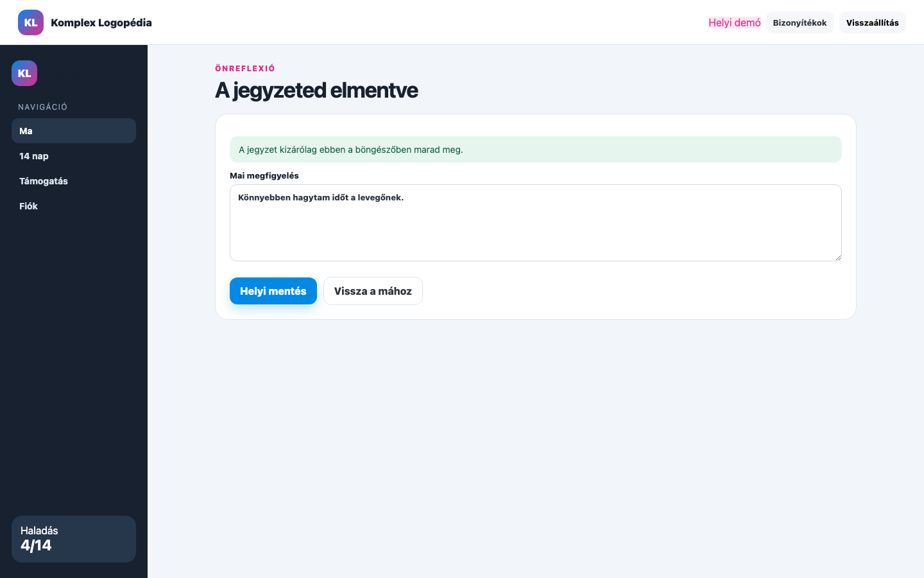Click the ÖNREFLEXIÓ section label
Image resolution: width=924 pixels, height=578 pixels.
pyautogui.click(x=245, y=68)
